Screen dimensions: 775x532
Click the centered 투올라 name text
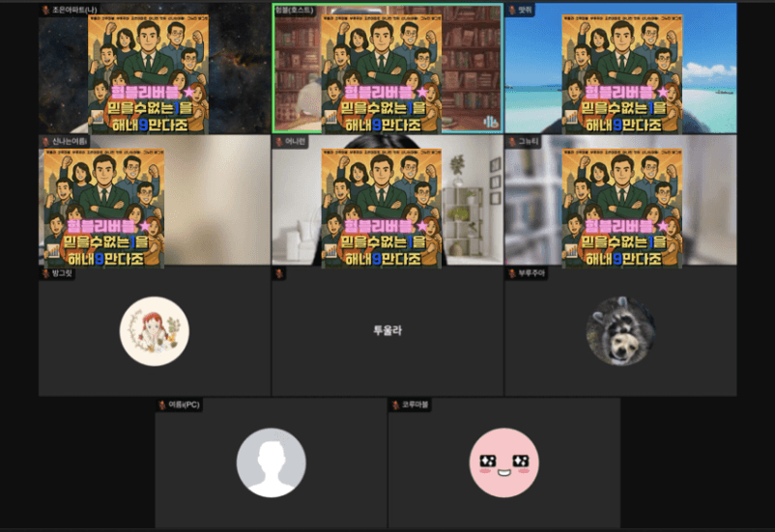tap(387, 330)
